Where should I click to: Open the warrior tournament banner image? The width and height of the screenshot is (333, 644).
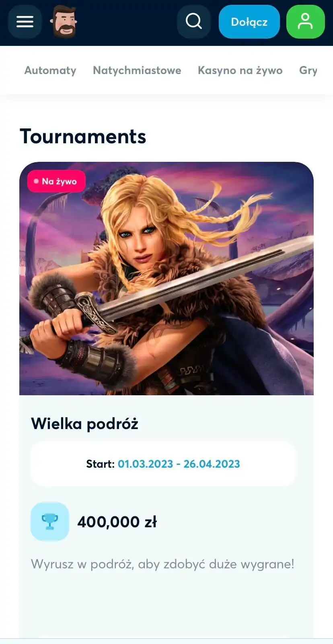tap(166, 279)
